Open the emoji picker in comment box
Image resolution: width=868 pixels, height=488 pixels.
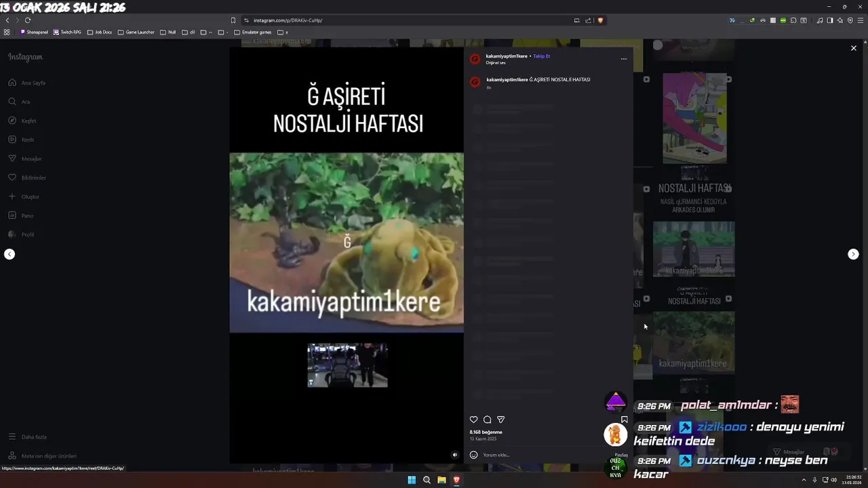pyautogui.click(x=473, y=455)
